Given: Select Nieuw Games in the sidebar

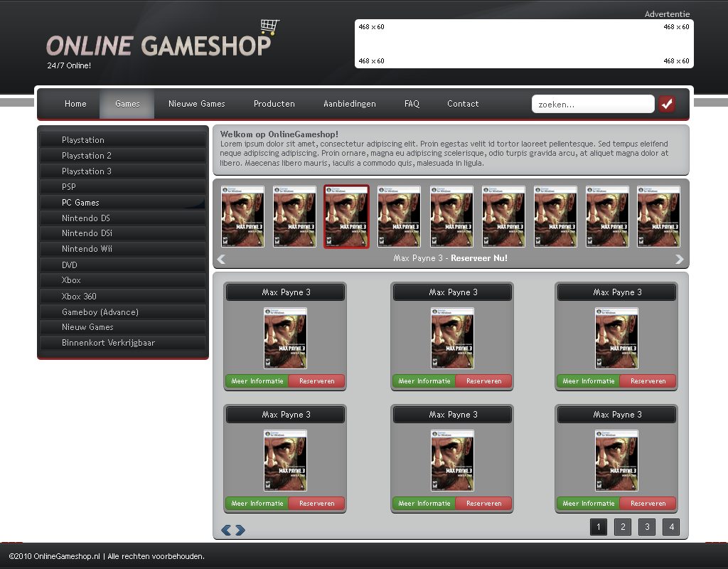Looking at the screenshot, I should coord(123,327).
